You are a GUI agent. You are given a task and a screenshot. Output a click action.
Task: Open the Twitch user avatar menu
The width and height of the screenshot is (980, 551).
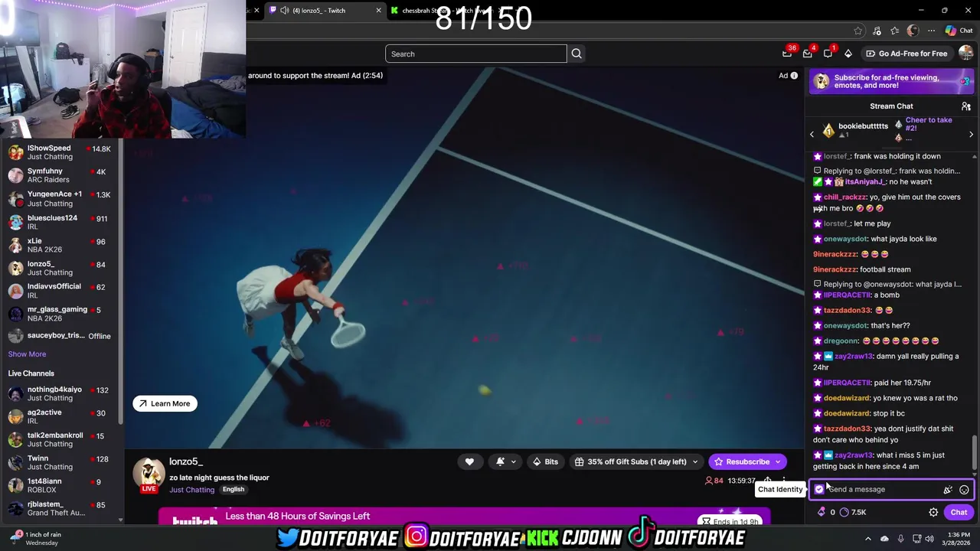point(965,54)
